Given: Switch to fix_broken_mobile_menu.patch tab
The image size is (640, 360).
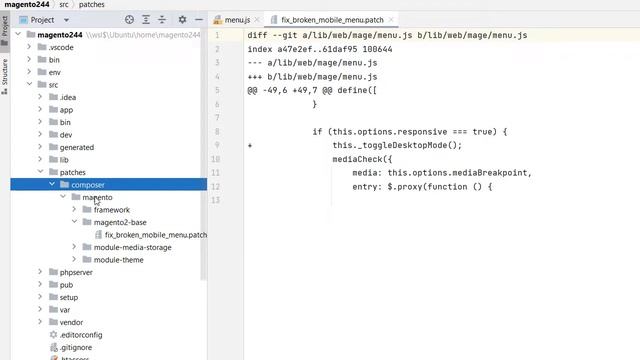Looking at the screenshot, I should pyautogui.click(x=332, y=20).
